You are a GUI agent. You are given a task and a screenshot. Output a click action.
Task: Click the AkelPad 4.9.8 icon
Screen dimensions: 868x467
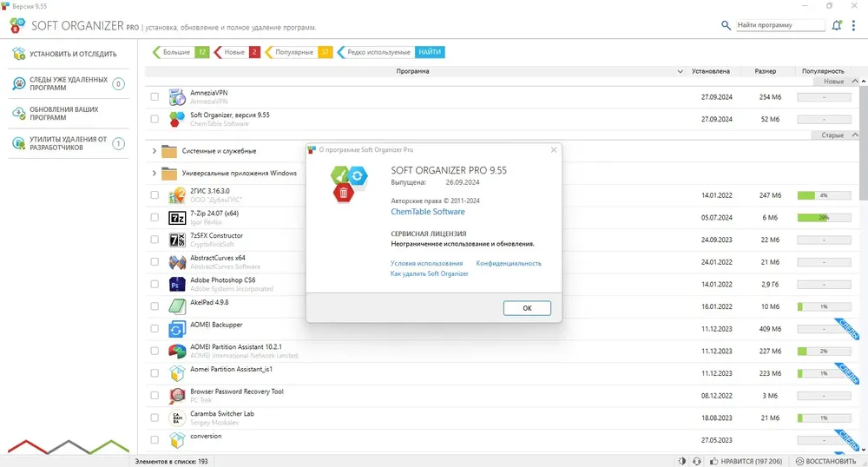(176, 306)
